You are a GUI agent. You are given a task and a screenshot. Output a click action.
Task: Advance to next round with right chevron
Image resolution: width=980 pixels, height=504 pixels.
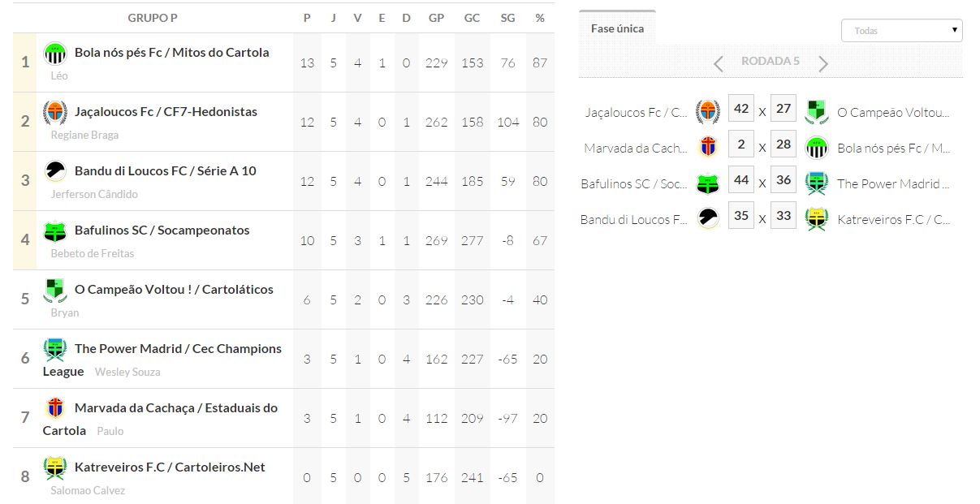pyautogui.click(x=823, y=63)
